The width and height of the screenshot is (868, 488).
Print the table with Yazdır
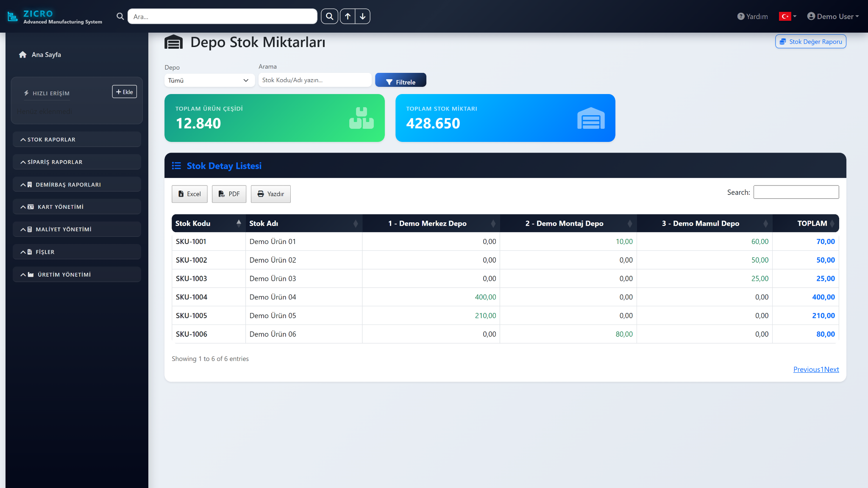(270, 194)
